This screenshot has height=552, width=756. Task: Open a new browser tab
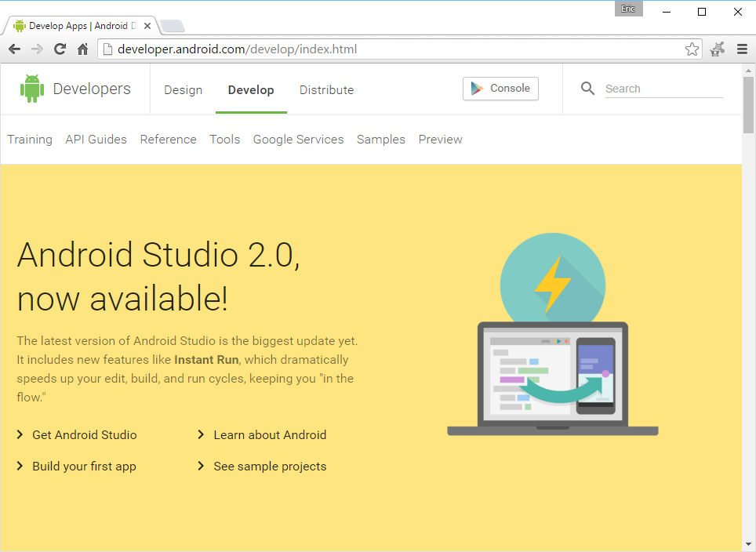[172, 26]
